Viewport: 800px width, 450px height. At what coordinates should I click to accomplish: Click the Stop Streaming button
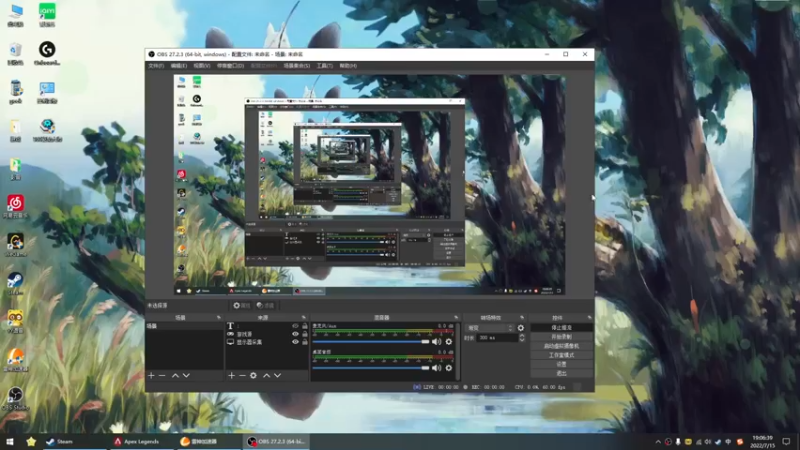pos(561,328)
